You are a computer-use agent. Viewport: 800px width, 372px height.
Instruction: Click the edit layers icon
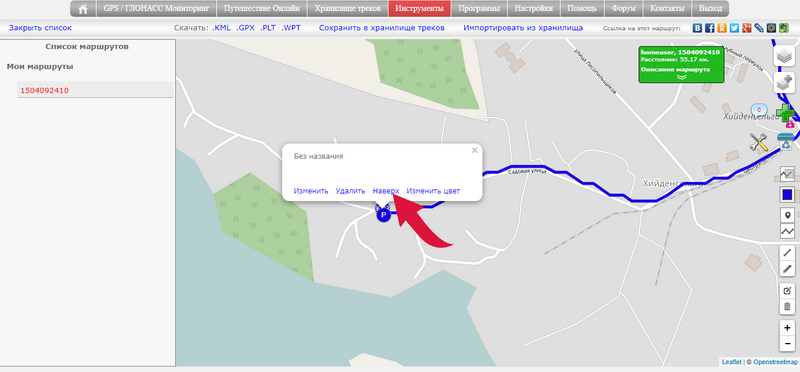(788, 291)
